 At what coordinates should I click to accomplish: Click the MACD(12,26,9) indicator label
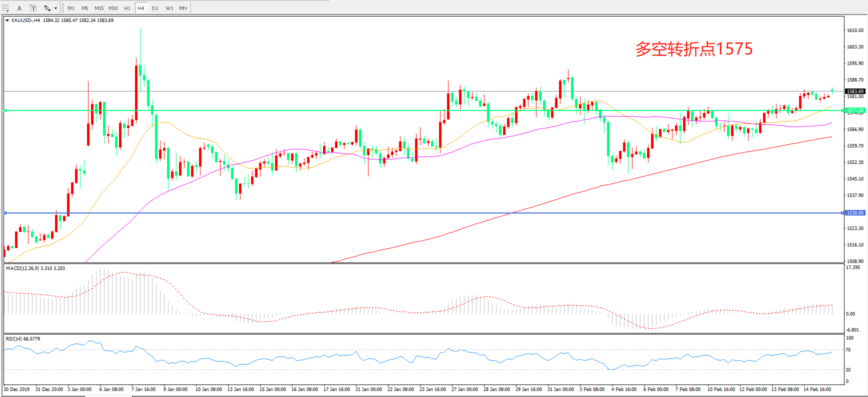(35, 268)
